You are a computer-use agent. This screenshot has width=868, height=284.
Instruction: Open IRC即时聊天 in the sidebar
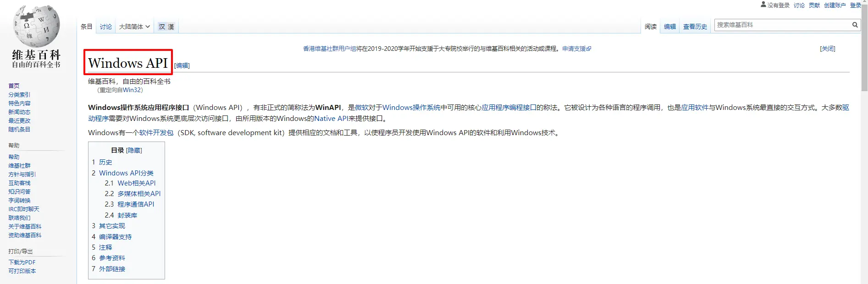point(24,209)
